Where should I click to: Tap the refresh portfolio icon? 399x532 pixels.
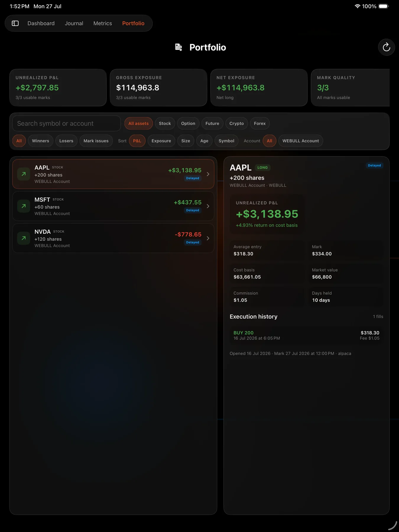click(x=386, y=47)
